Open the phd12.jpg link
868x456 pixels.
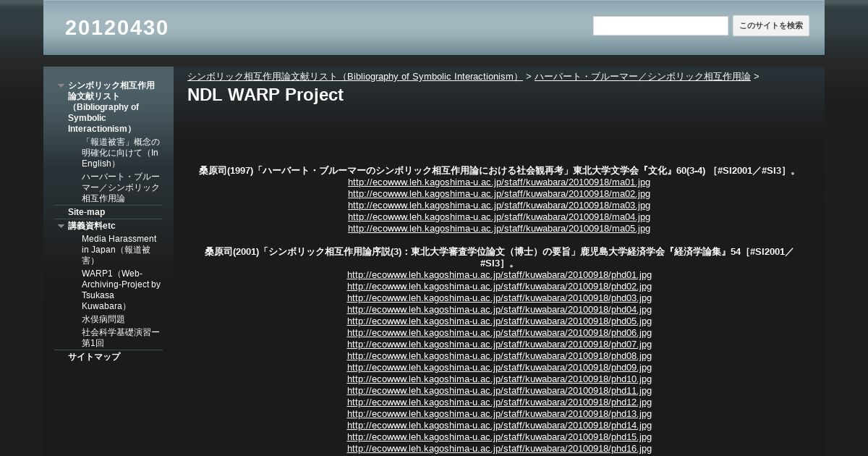point(499,402)
